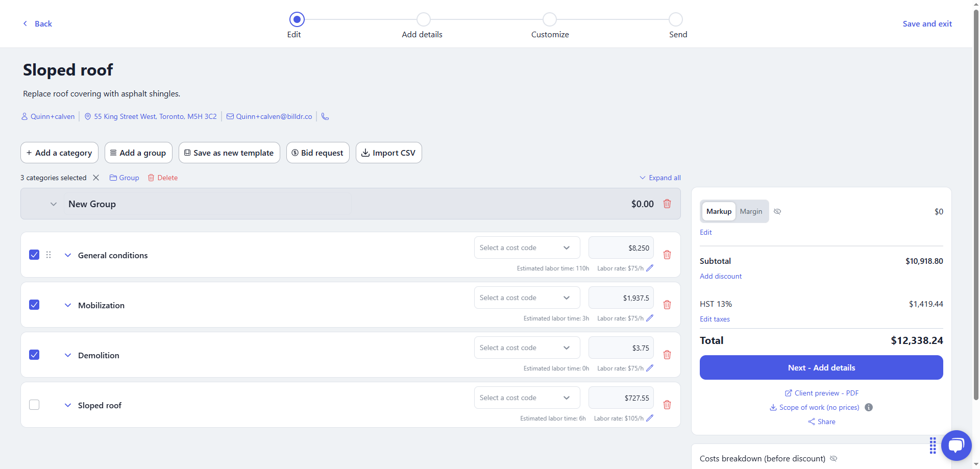Expand the Mobilization category
This screenshot has width=980, height=469.
click(68, 305)
